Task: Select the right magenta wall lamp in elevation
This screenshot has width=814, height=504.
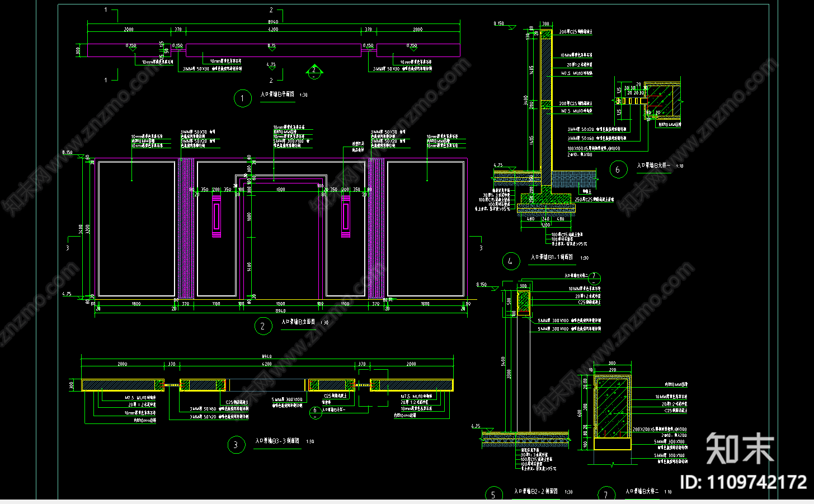Action: coord(346,216)
